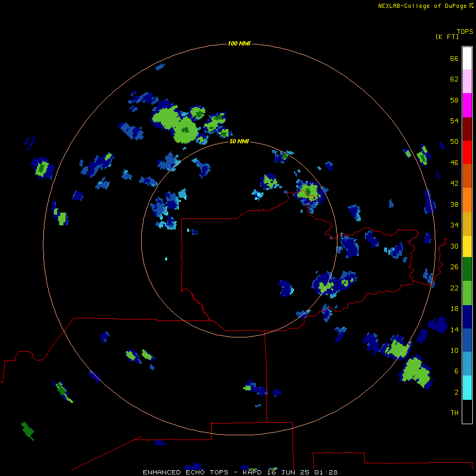Click the '01:28' timestamp

click(326, 472)
